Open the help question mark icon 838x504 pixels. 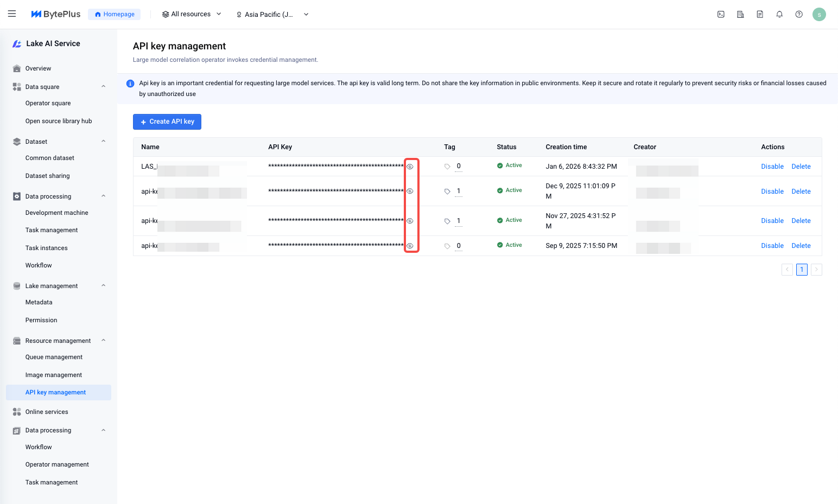click(x=799, y=15)
